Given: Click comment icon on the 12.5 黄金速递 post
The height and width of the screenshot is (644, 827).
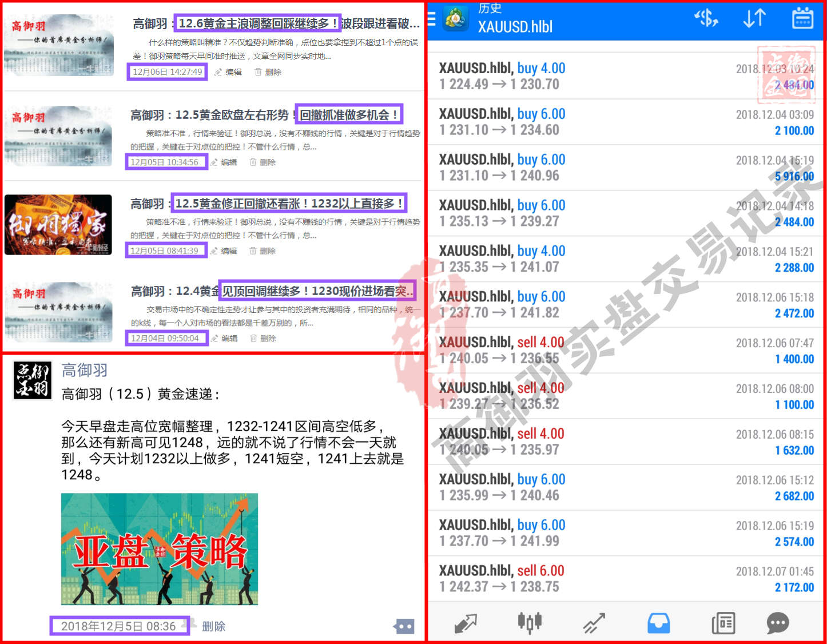Looking at the screenshot, I should point(404,627).
